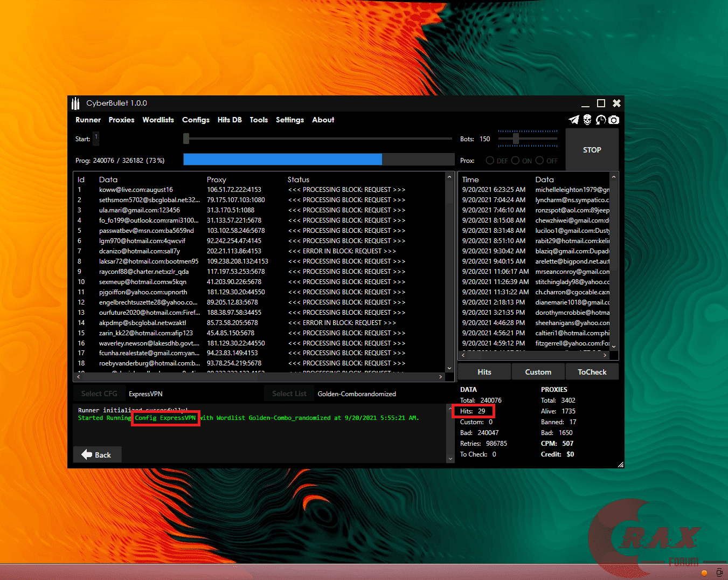Image resolution: width=728 pixels, height=580 pixels.
Task: Click the CyberBullet logo in the title bar
Action: pos(75,103)
